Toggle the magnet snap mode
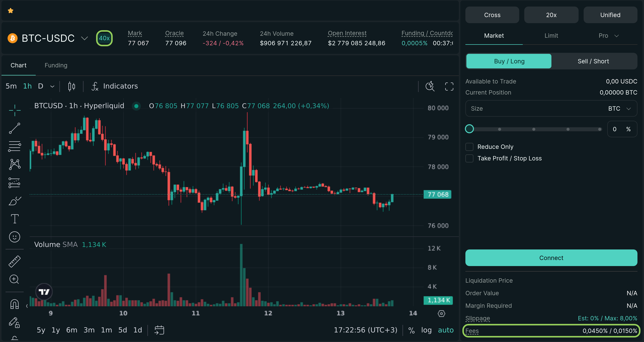This screenshot has width=644, height=342. pos(14,304)
